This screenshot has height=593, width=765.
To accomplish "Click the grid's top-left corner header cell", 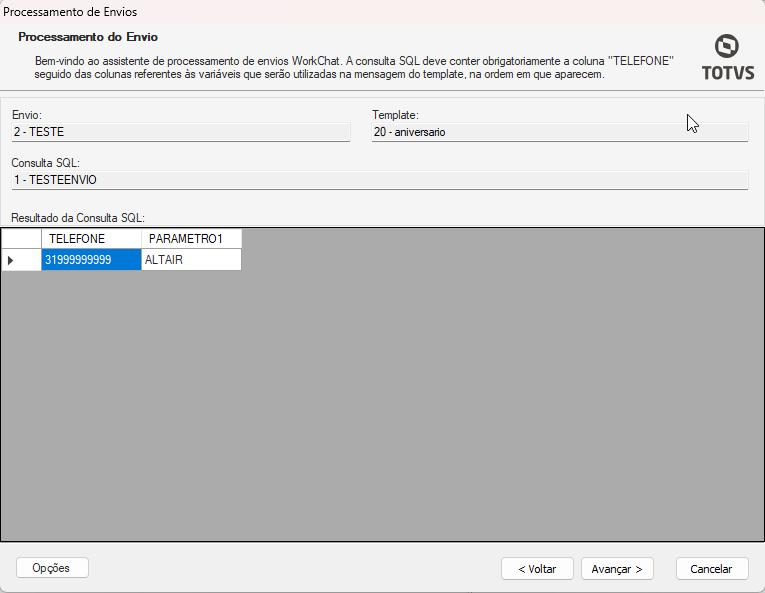I will [x=21, y=239].
